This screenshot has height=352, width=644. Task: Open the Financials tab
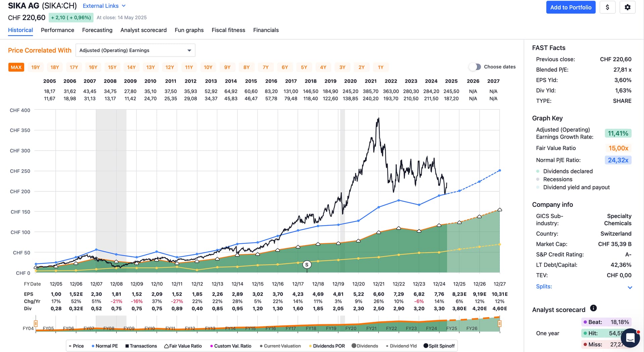266,30
